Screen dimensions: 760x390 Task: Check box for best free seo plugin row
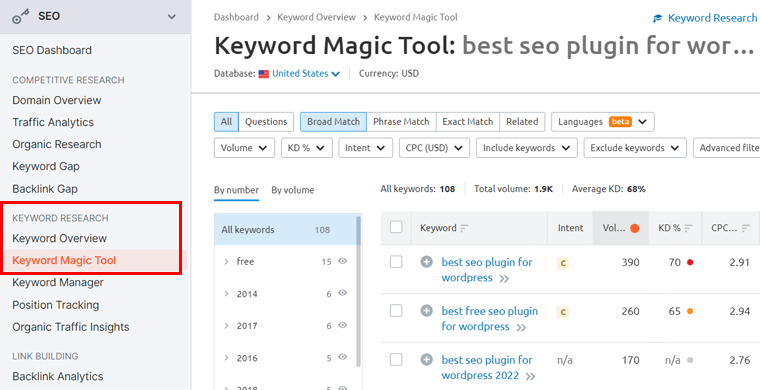click(x=396, y=311)
